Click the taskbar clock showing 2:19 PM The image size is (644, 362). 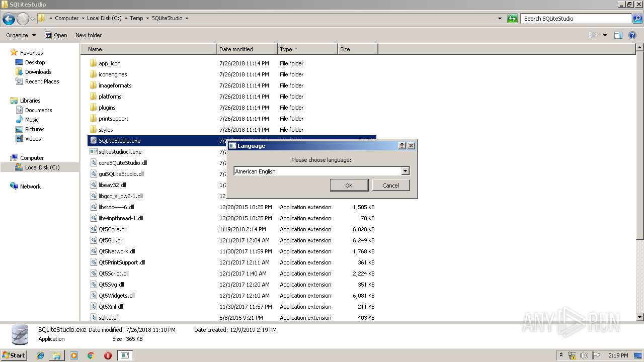pos(618,355)
